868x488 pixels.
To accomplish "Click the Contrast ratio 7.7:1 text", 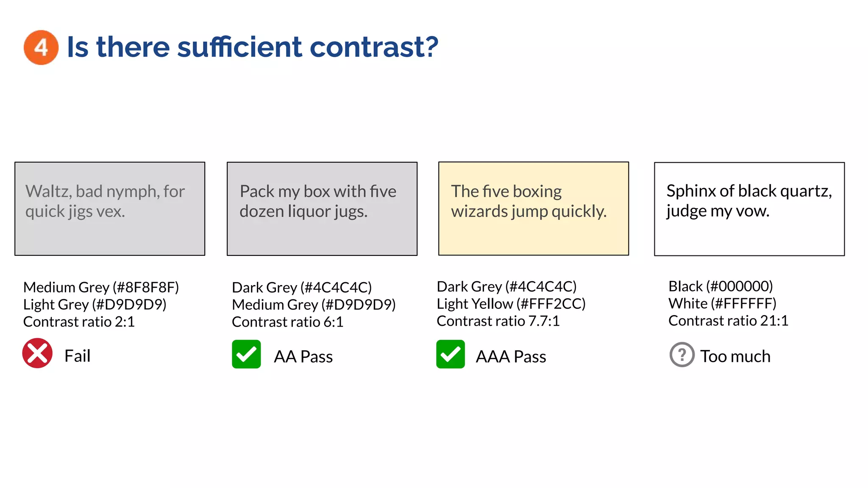I will (x=498, y=321).
